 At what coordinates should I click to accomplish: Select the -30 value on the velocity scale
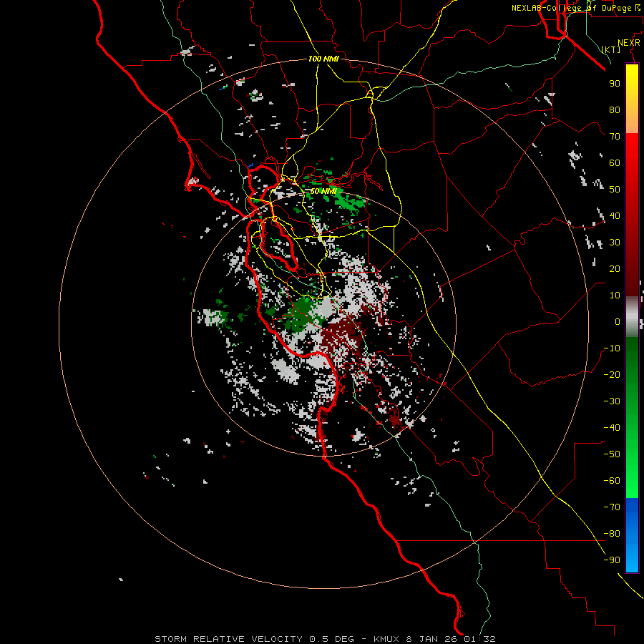point(612,401)
